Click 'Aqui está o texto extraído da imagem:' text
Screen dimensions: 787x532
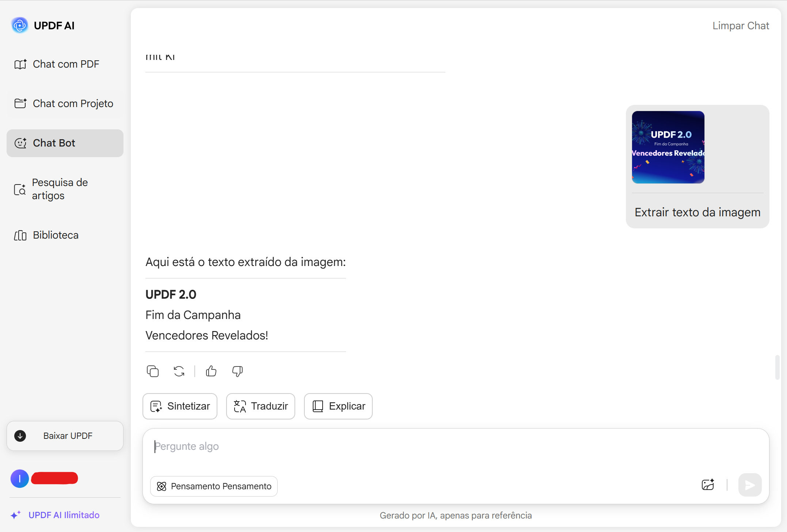click(246, 262)
